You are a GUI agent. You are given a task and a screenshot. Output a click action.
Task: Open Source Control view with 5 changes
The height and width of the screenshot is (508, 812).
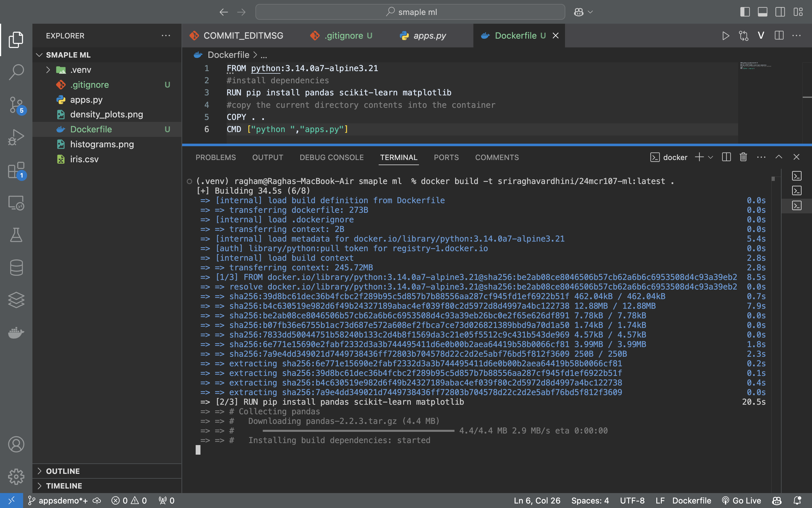pyautogui.click(x=16, y=105)
